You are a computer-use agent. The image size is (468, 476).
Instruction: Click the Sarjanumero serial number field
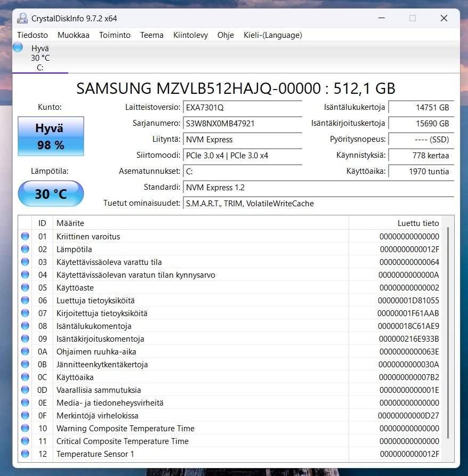(x=242, y=124)
